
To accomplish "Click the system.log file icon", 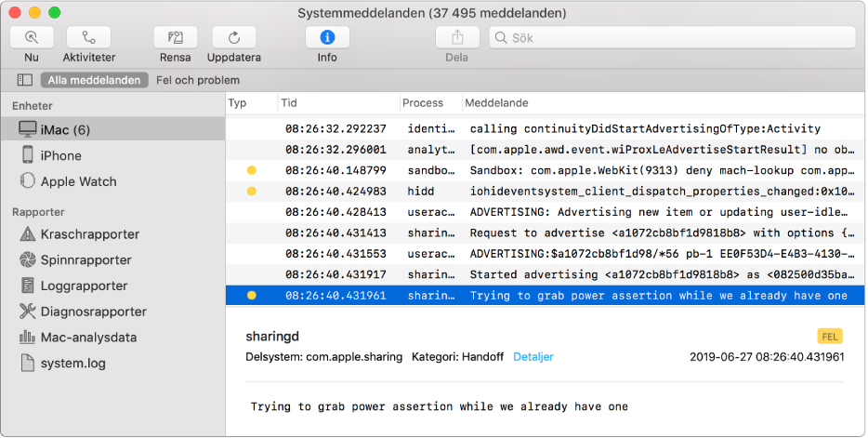I will 27,363.
